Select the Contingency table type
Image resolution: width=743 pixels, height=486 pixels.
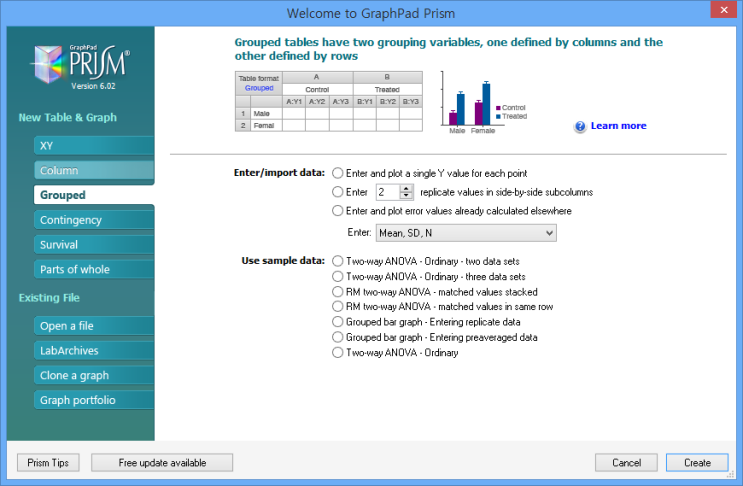pos(94,220)
